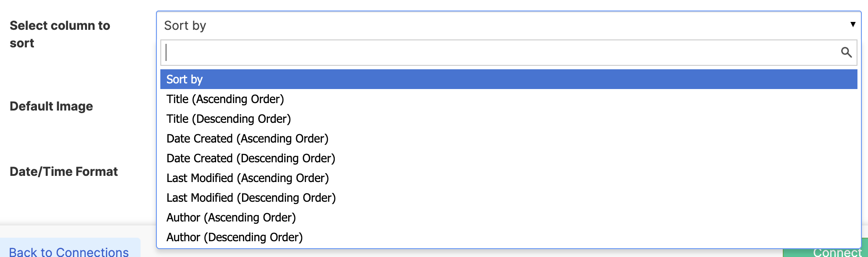Screen dimensions: 868x257
Task: Click the Select column to sort label
Action: [x=60, y=34]
